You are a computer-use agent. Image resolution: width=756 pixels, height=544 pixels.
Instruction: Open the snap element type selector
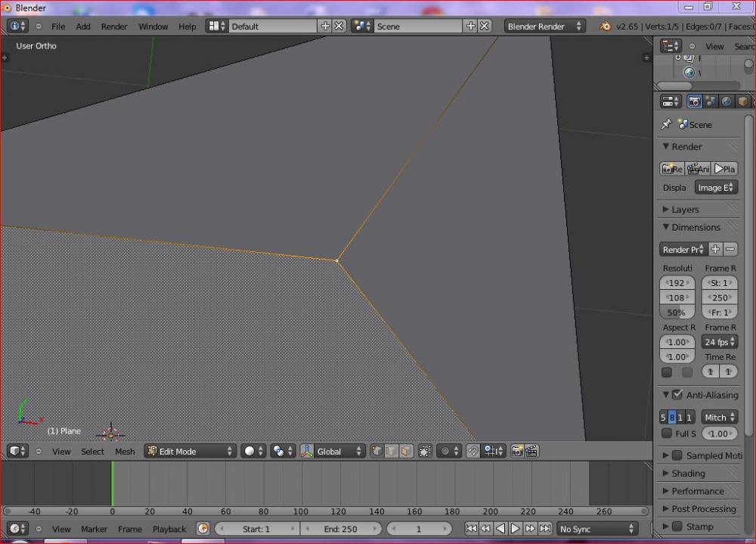pos(493,451)
